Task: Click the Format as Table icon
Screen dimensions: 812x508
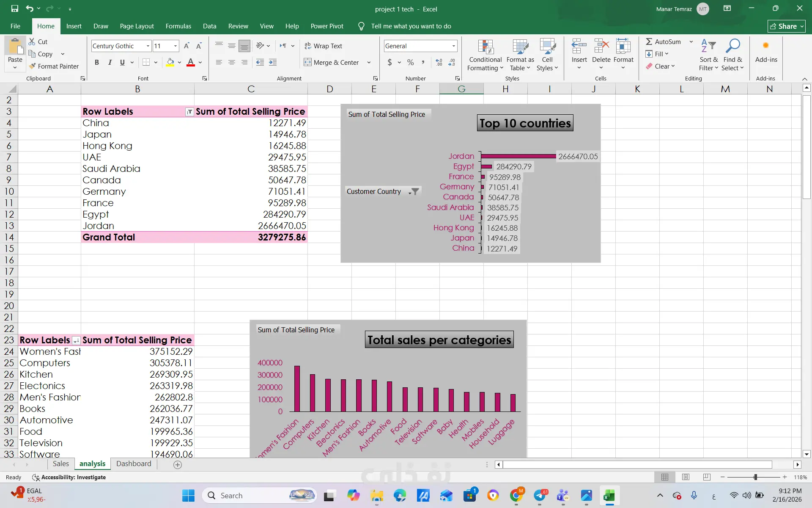Action: click(520, 47)
